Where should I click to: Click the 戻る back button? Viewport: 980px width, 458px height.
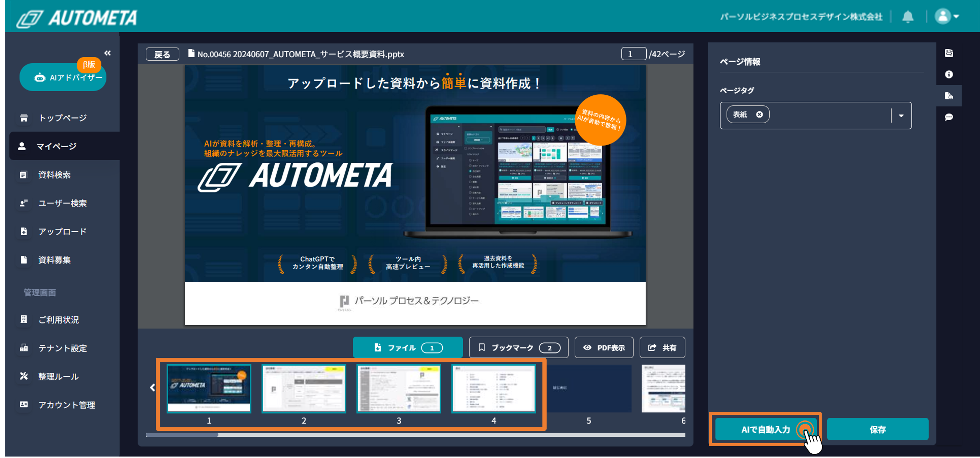point(162,54)
